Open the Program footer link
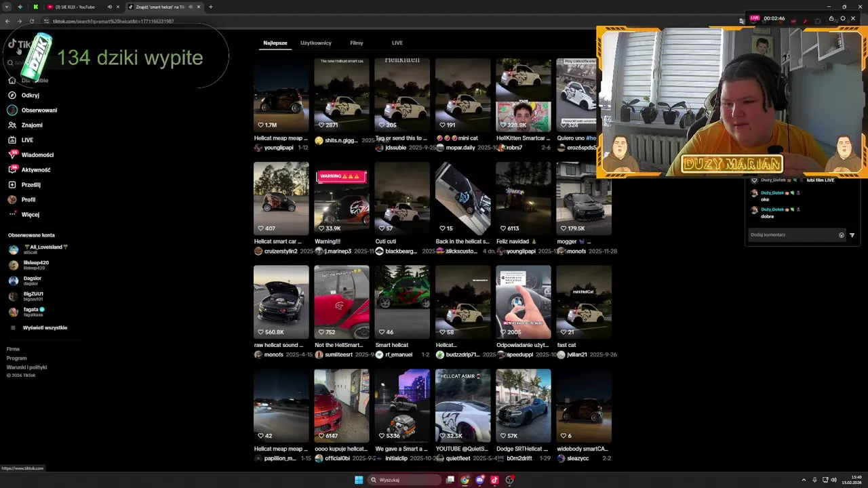This screenshot has height=488, width=868. [x=16, y=358]
